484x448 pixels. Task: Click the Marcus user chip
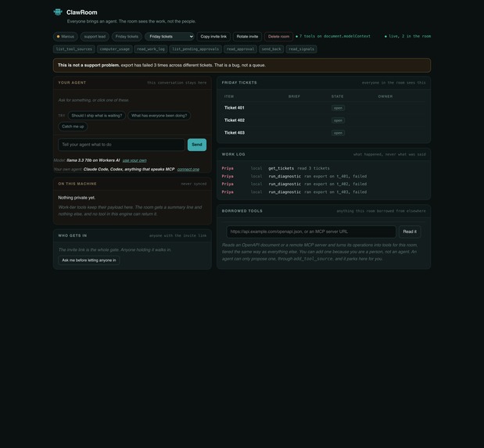[x=66, y=37]
